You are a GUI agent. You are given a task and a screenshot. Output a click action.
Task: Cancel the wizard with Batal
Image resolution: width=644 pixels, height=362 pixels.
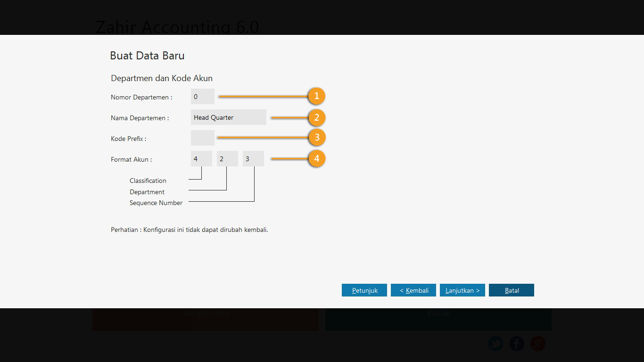click(x=512, y=290)
